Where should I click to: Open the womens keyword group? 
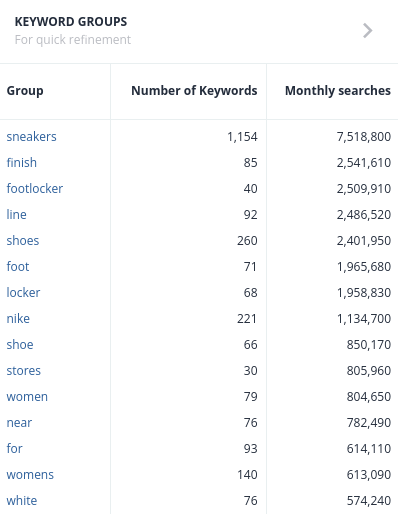tap(30, 475)
